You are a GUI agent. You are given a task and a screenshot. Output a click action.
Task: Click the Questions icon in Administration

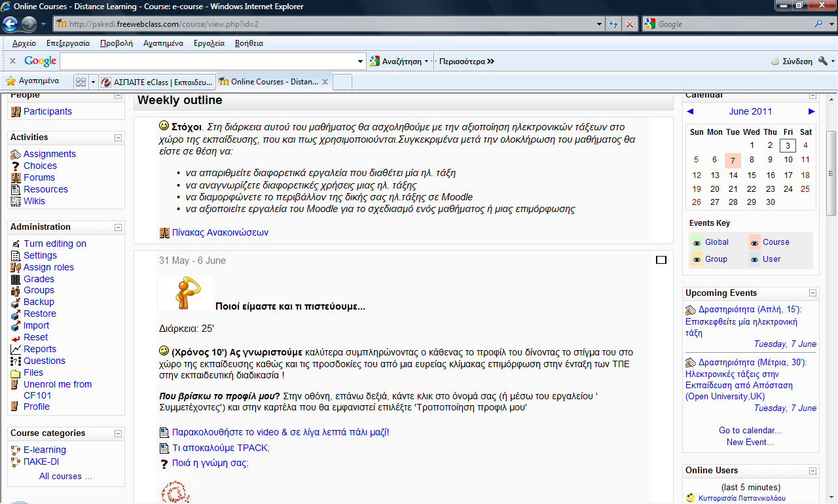pos(16,361)
